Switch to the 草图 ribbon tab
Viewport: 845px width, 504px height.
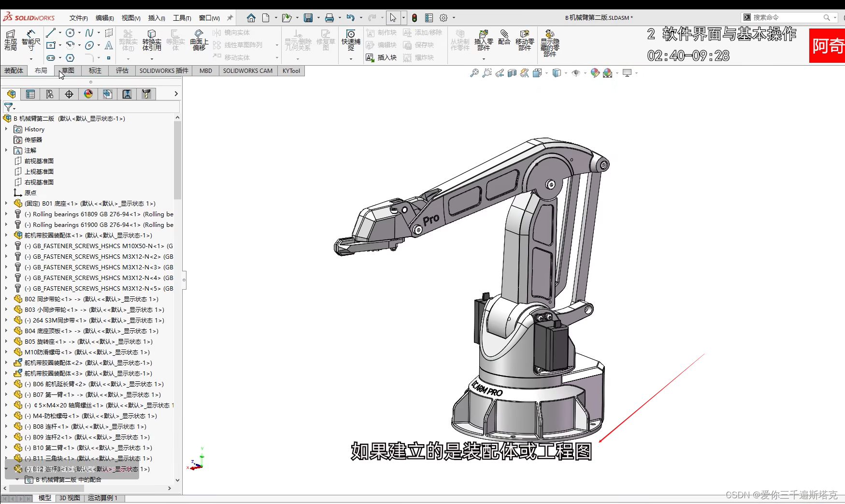68,70
